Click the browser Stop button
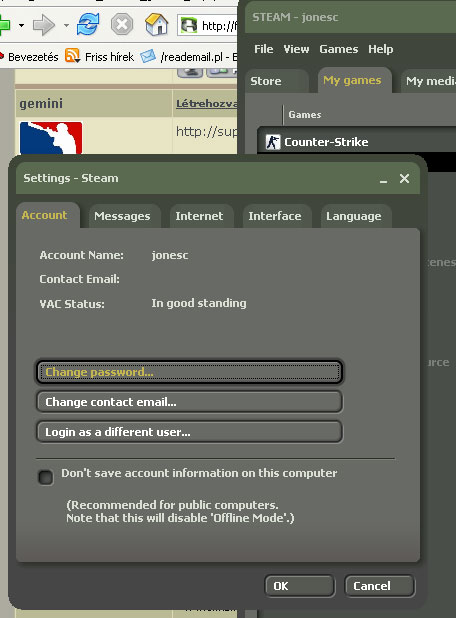456x618 pixels. (x=122, y=24)
